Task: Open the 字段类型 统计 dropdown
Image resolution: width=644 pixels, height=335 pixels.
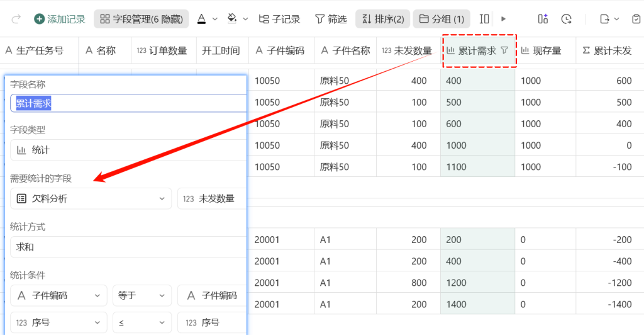Action: click(128, 150)
